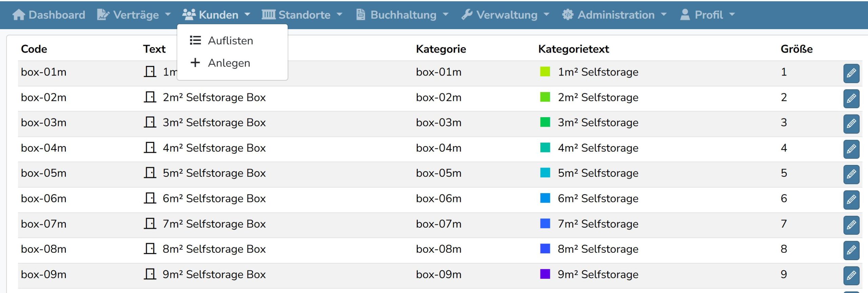Click the purple swatch for 9m² Selfstorage
868x293 pixels.
click(x=545, y=274)
